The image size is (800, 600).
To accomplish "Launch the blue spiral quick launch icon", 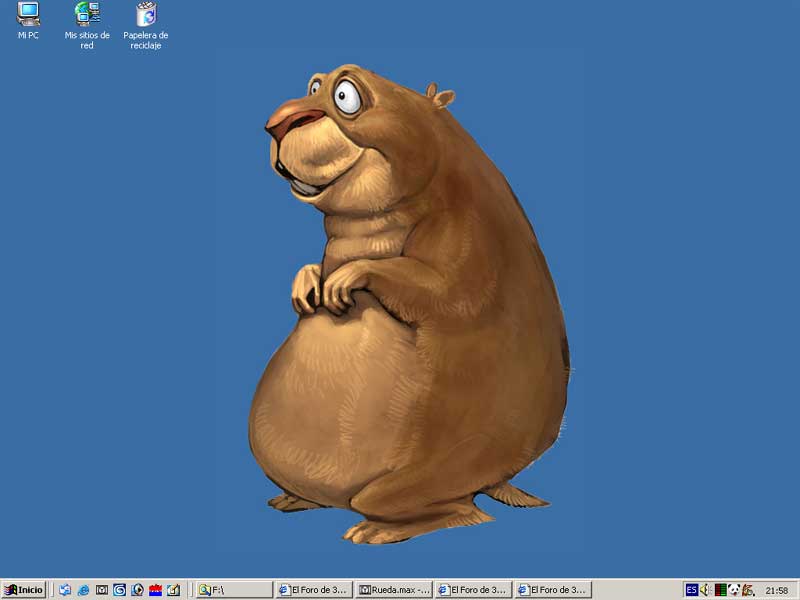I will tap(119, 590).
